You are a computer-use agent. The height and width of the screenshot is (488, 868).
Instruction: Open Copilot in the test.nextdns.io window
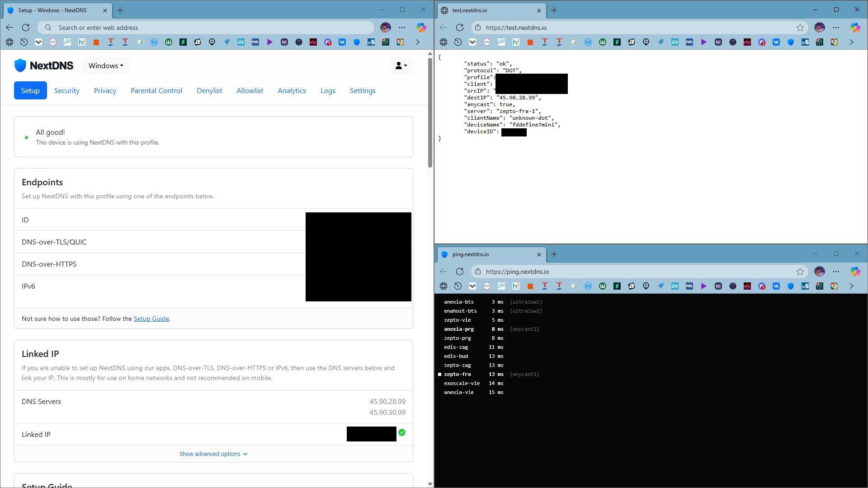tap(855, 28)
